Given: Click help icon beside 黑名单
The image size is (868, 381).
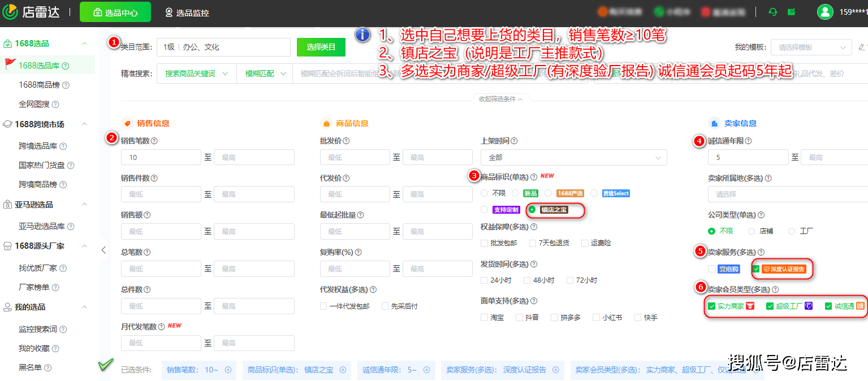Looking at the screenshot, I should click(x=47, y=368).
